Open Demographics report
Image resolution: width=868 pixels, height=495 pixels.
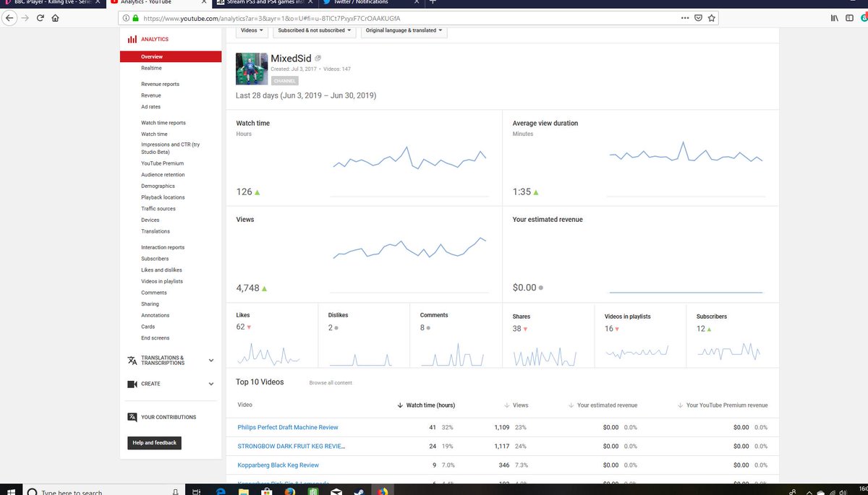[158, 186]
